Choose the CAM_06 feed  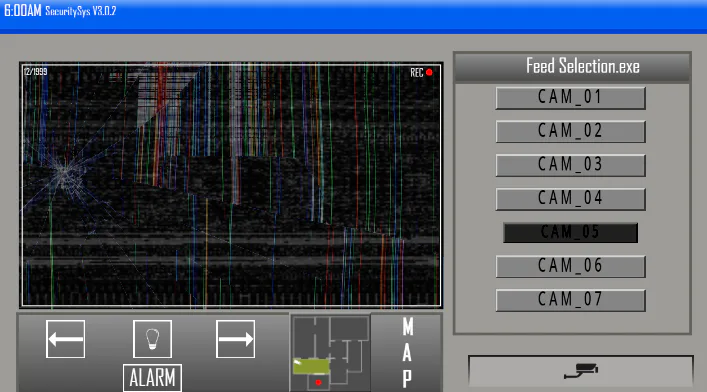[x=570, y=266]
